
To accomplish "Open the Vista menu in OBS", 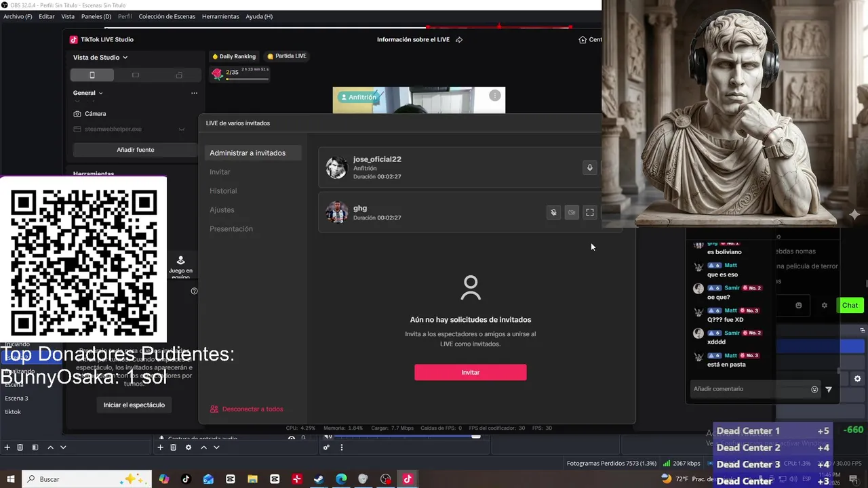I will click(68, 16).
